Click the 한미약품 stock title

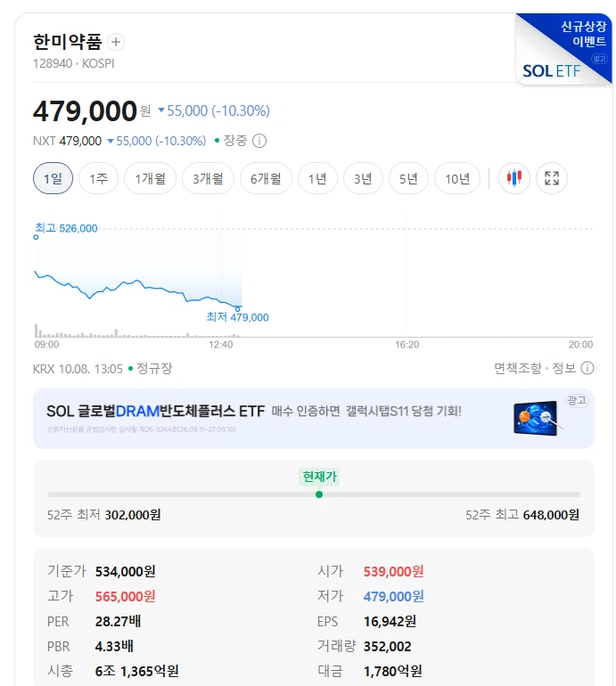[x=68, y=42]
